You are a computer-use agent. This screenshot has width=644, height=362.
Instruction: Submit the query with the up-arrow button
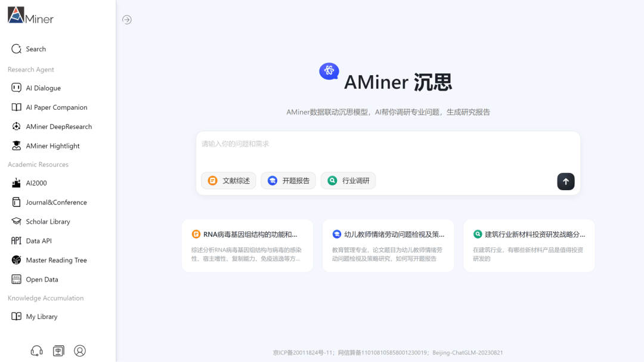pyautogui.click(x=565, y=182)
